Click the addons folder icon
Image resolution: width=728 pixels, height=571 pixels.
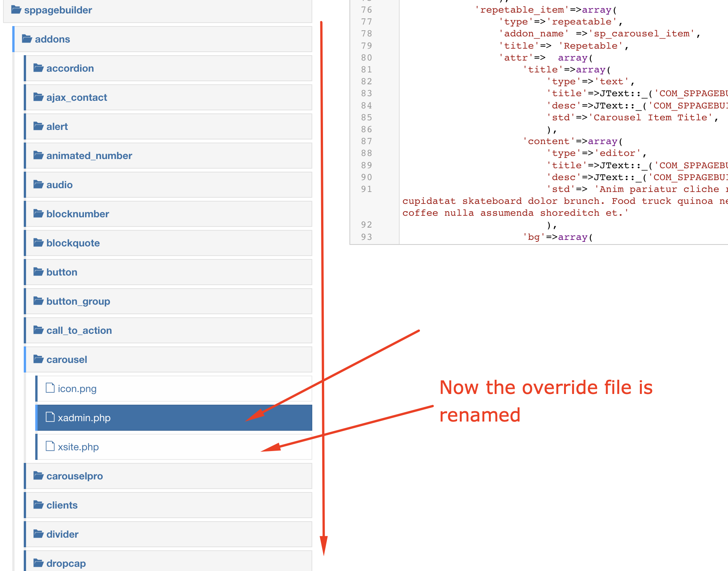click(26, 39)
